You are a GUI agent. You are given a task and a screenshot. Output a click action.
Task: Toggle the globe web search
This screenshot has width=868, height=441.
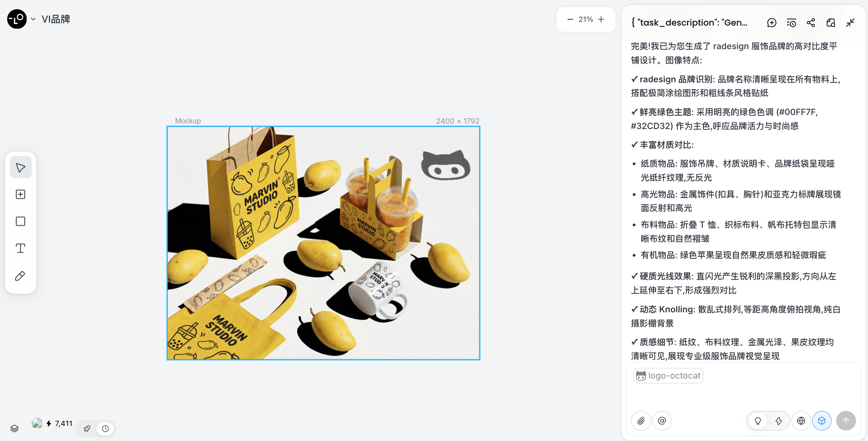(x=801, y=421)
